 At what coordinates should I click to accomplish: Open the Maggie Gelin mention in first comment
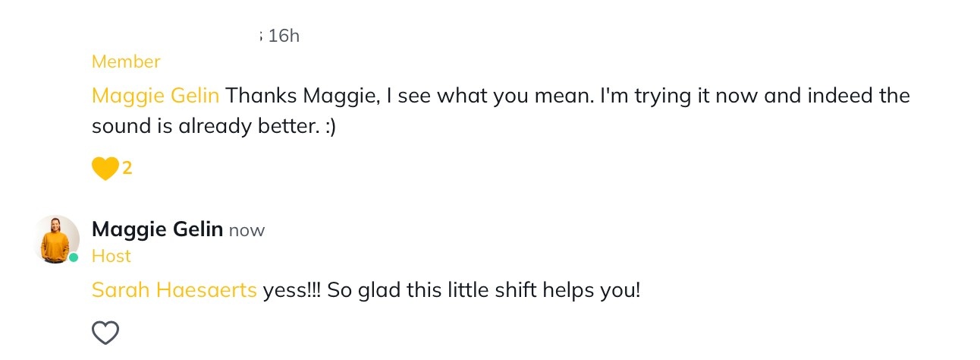point(155,96)
